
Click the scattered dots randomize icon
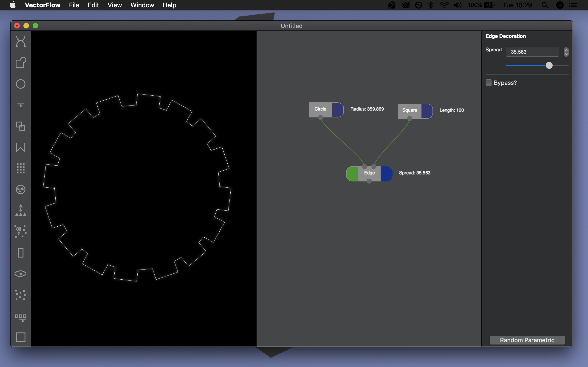tap(20, 295)
